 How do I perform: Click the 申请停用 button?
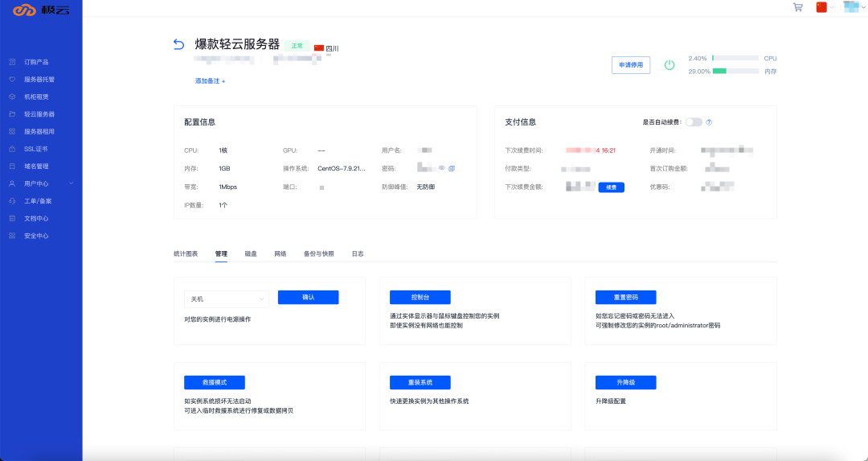pos(631,65)
